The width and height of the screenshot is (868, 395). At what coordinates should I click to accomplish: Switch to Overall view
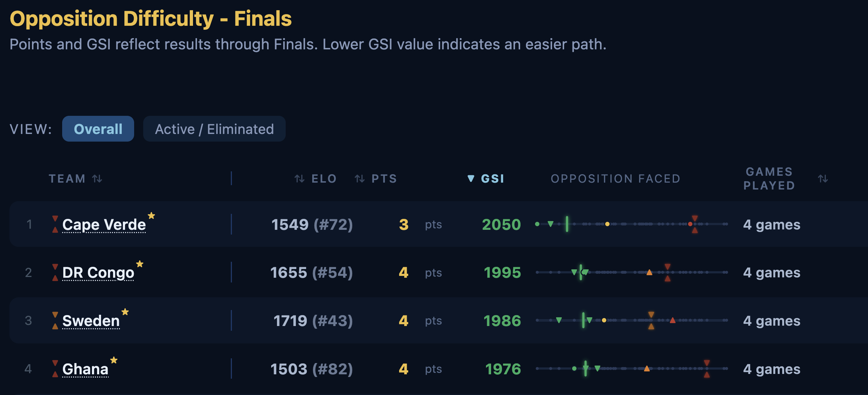coord(98,129)
